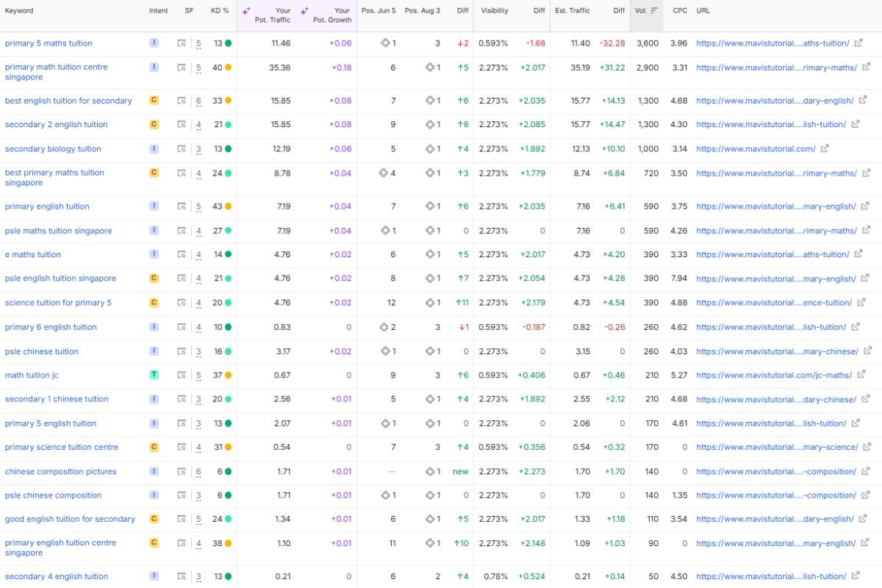
Task: Click the I intent badge for primary 5 english tuition
Action: 154,423
